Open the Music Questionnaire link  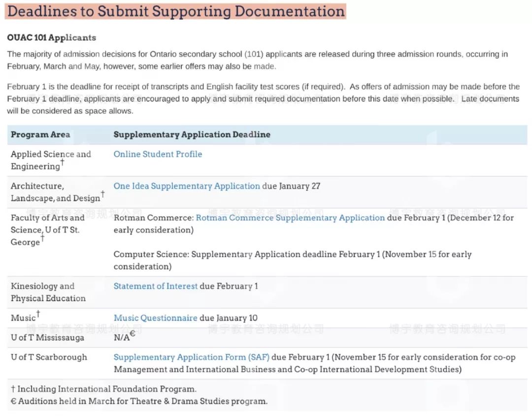coord(155,318)
